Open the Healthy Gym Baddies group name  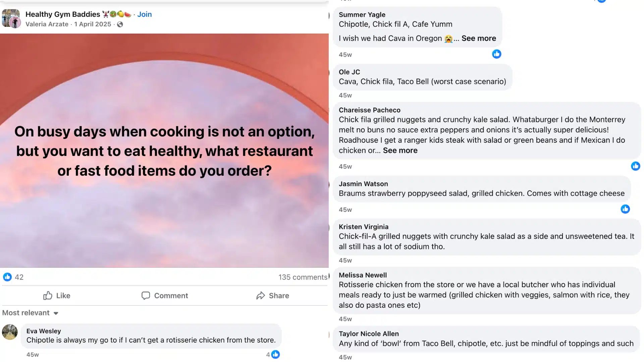pyautogui.click(x=62, y=14)
